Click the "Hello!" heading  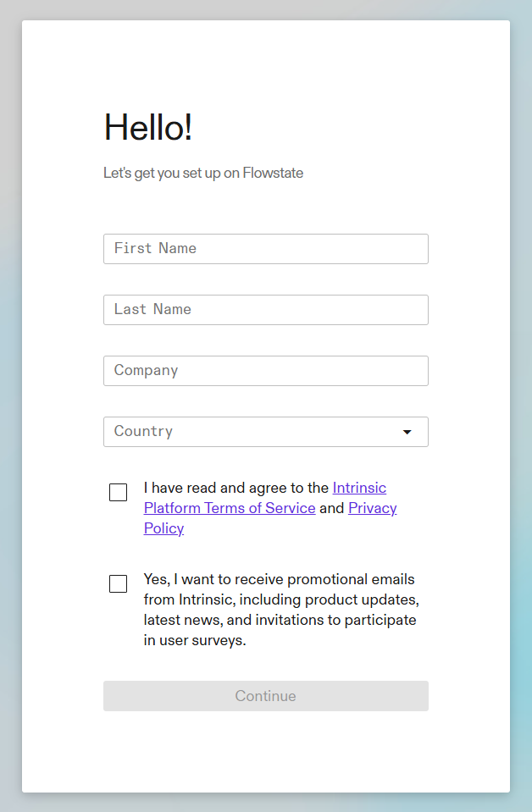click(148, 128)
